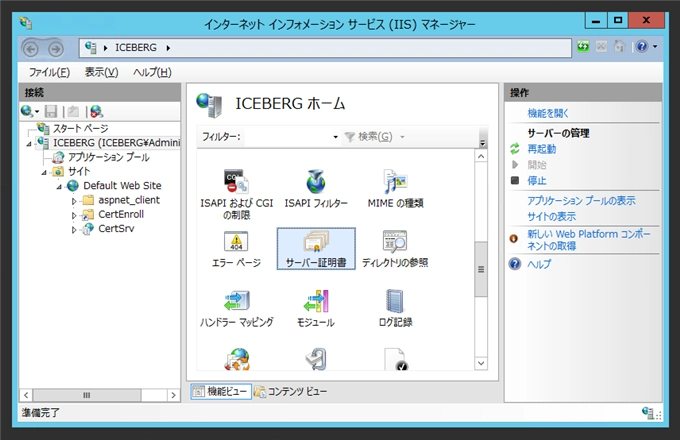Click connections pane scroll right arrow
The width and height of the screenshot is (680, 440).
pyautogui.click(x=173, y=395)
